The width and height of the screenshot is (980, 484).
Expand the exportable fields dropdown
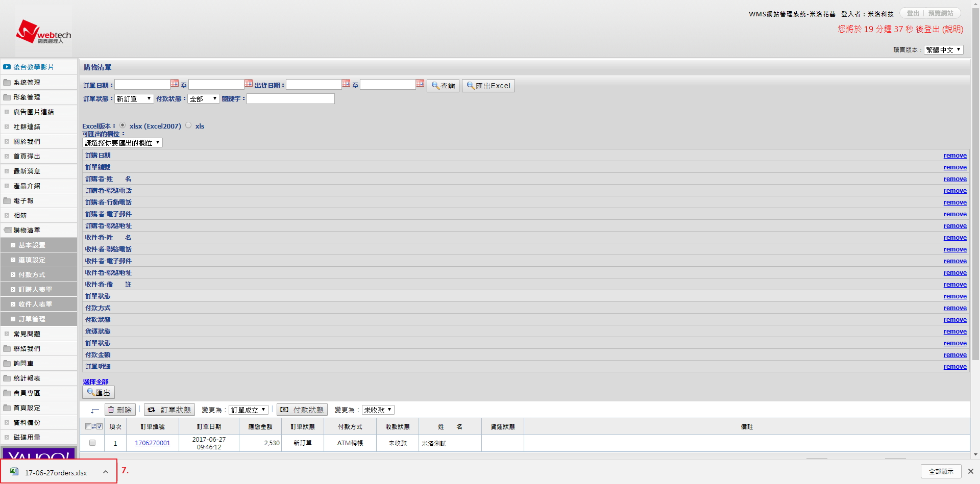pos(122,143)
